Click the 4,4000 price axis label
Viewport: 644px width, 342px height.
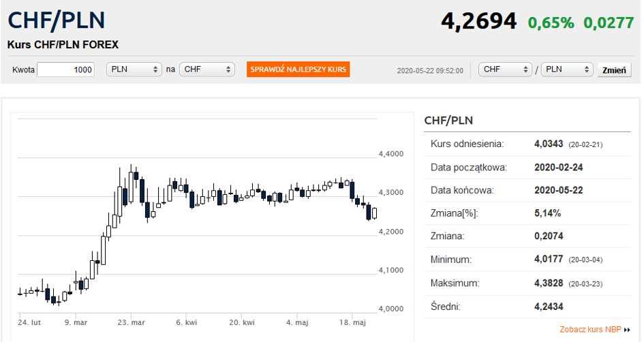pos(391,154)
